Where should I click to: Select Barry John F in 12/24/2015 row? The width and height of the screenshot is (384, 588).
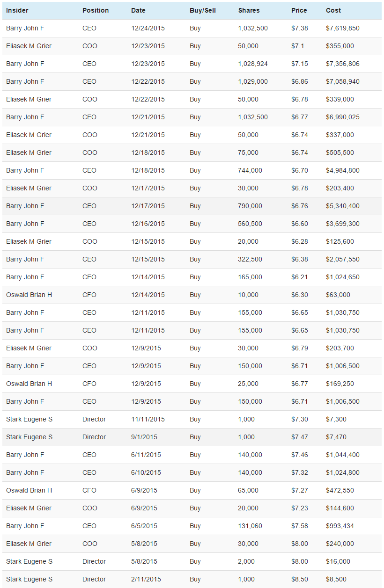(25, 28)
